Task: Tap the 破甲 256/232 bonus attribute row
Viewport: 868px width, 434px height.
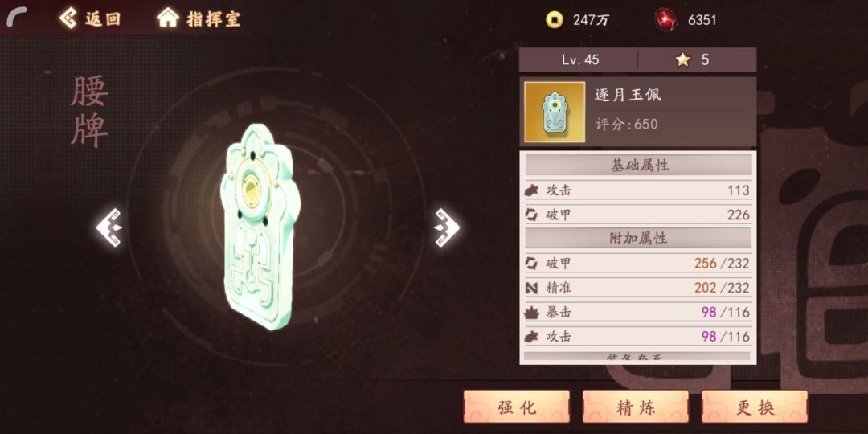Action: (x=638, y=264)
